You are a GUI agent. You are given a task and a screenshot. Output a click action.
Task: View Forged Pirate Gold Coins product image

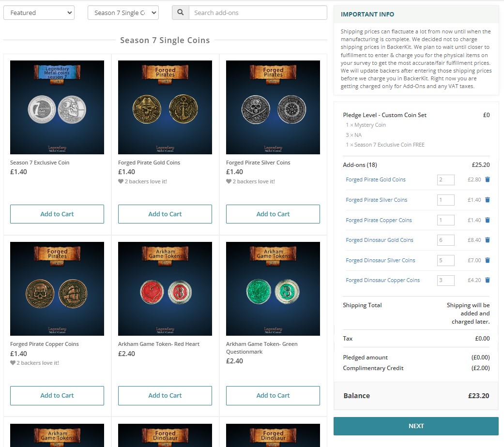(x=165, y=107)
